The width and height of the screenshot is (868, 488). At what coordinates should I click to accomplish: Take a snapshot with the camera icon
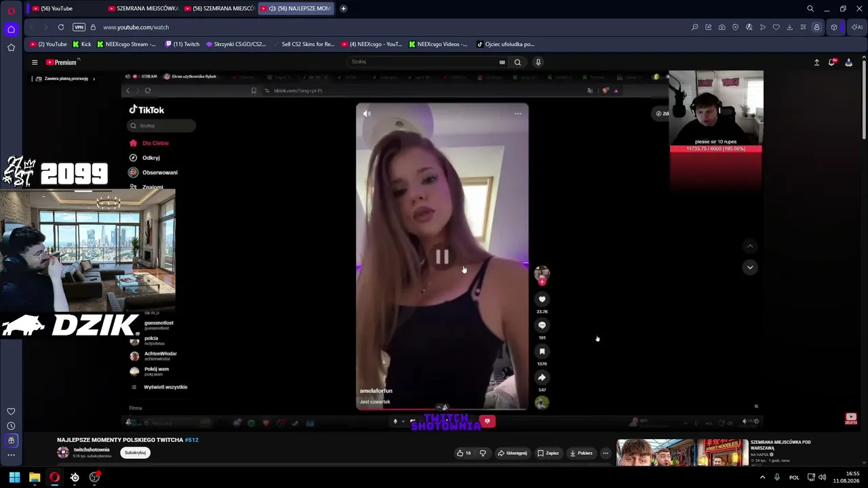coord(722,27)
